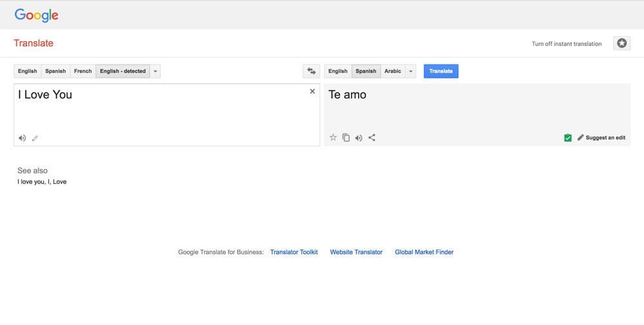This screenshot has width=644, height=325.
Task: Choose Arabic as target language
Action: (393, 71)
